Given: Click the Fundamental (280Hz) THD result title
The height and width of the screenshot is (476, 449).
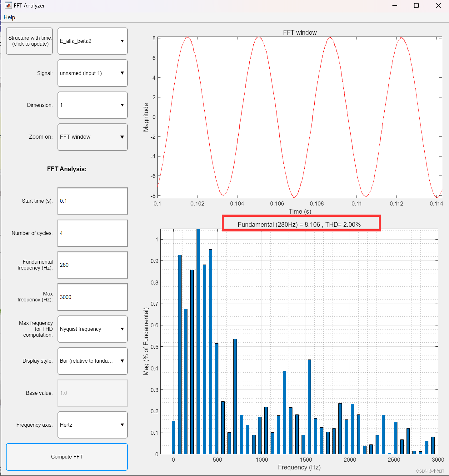Looking at the screenshot, I should (299, 225).
